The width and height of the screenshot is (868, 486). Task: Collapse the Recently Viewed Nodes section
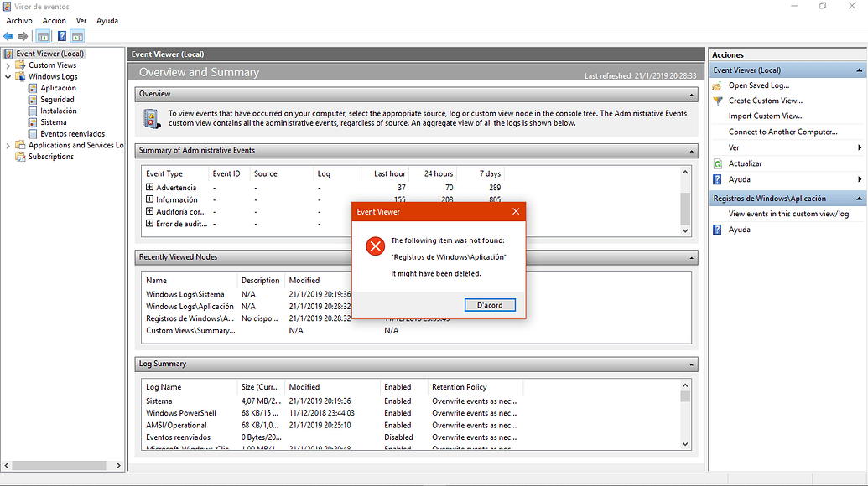click(x=691, y=257)
